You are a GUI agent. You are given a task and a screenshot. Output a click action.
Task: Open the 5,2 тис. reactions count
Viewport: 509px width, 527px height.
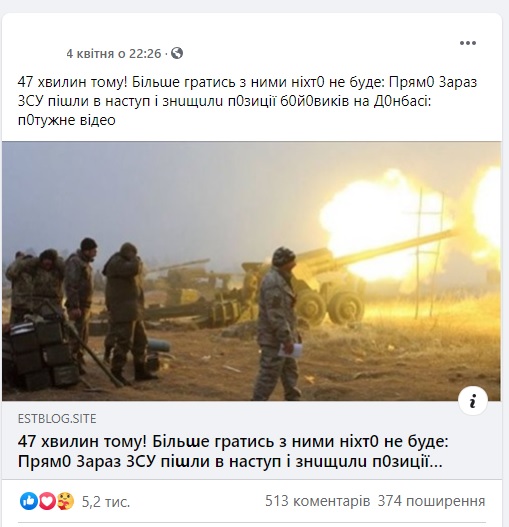[x=106, y=502]
